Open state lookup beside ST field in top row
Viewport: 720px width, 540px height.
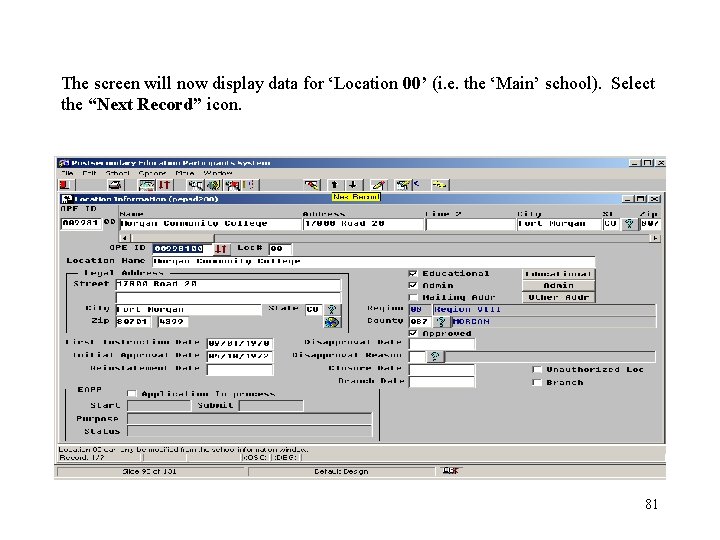pyautogui.click(x=629, y=224)
